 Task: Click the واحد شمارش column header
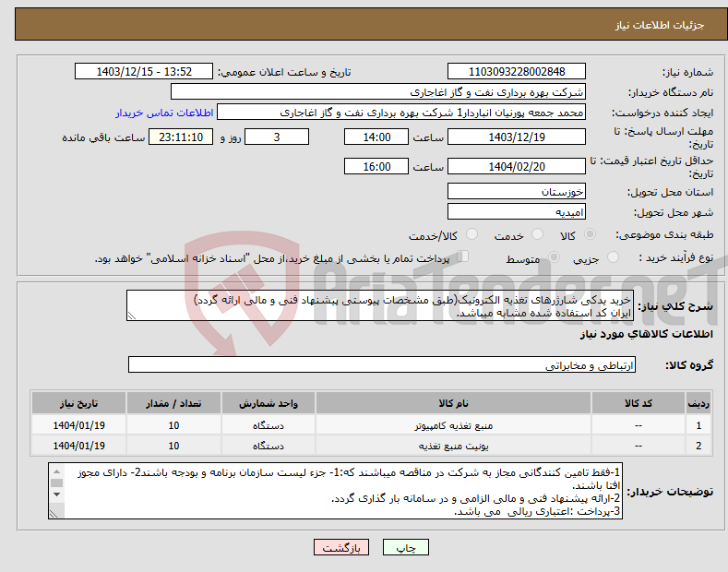click(x=269, y=403)
